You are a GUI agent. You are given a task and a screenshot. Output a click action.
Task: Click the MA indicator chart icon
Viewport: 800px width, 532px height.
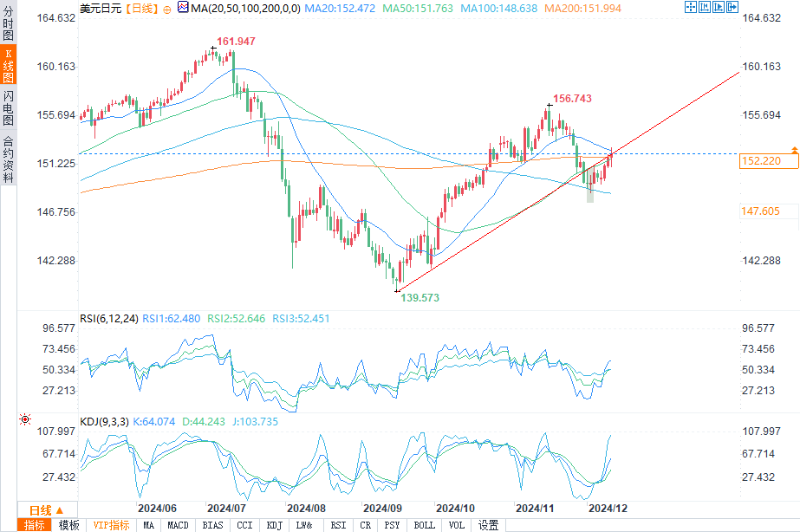coord(183,7)
